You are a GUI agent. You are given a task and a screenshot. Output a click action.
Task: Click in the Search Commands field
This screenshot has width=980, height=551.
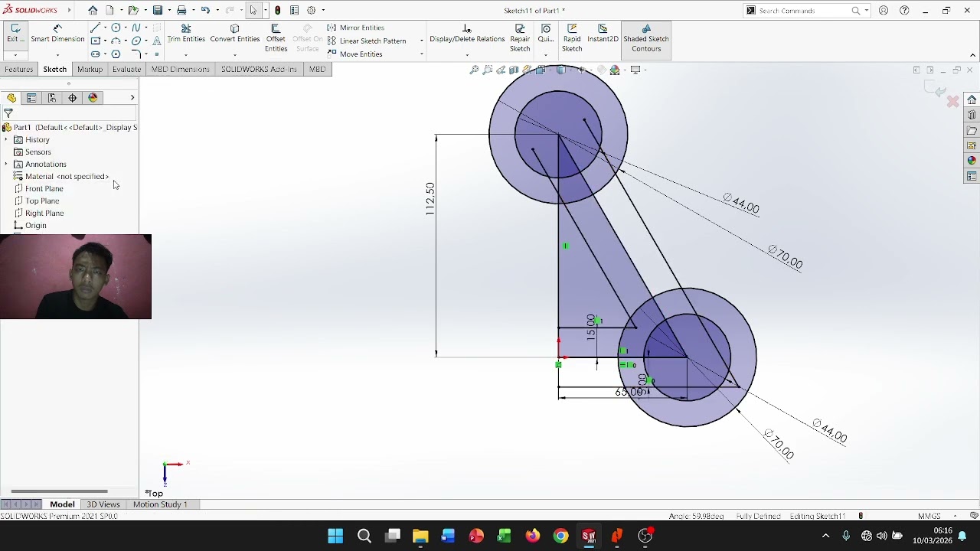804,11
